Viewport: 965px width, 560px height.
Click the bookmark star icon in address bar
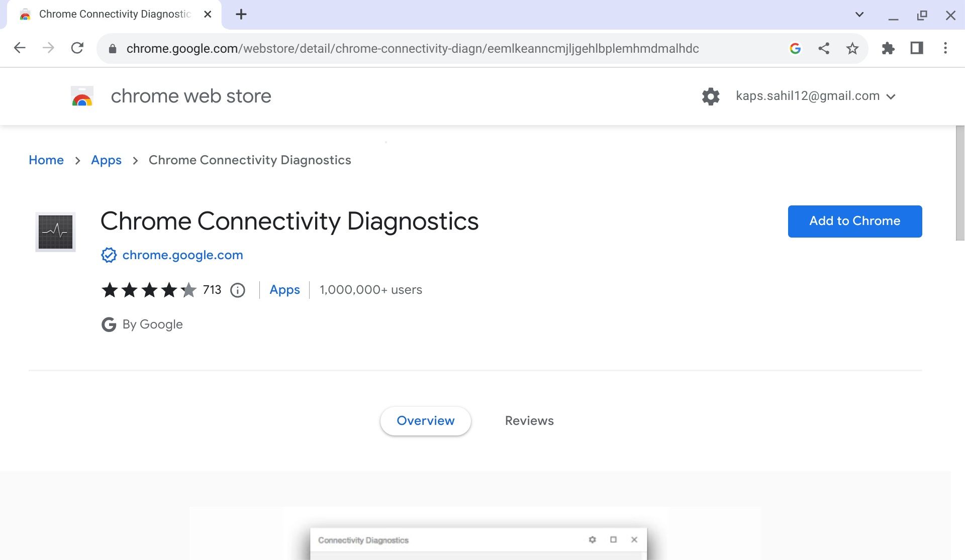click(853, 48)
